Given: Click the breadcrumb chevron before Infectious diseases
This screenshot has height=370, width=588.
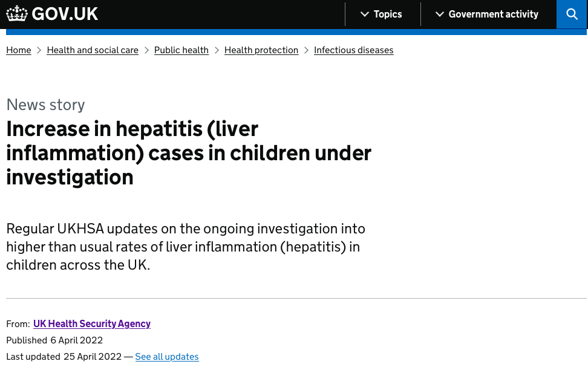Looking at the screenshot, I should [306, 50].
